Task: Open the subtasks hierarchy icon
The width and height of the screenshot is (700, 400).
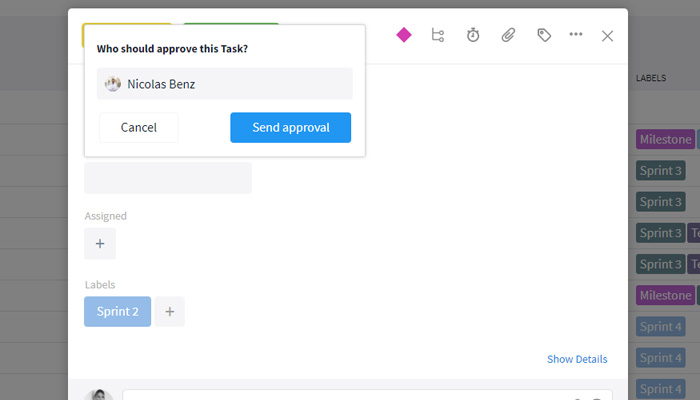Action: coord(438,35)
